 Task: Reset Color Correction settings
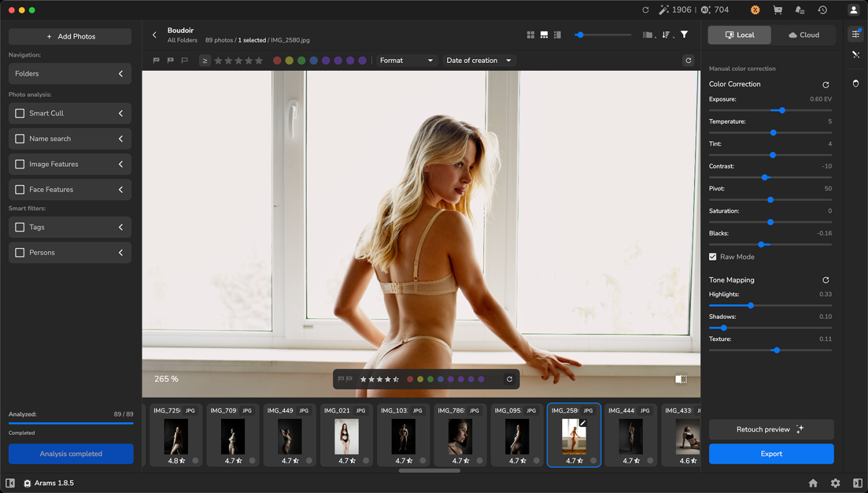click(x=825, y=85)
